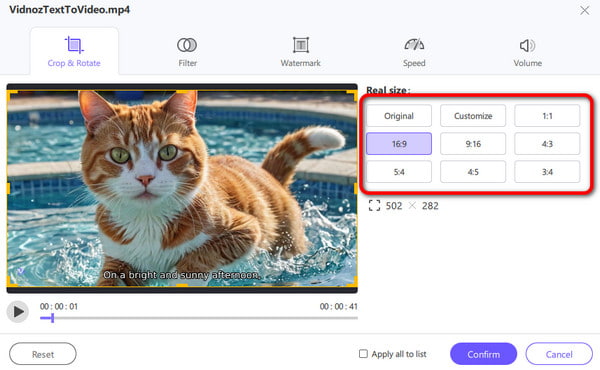Close the VidnozTextToVideo.mp4 editor window
Screen dimensions: 600x370
coord(584,10)
